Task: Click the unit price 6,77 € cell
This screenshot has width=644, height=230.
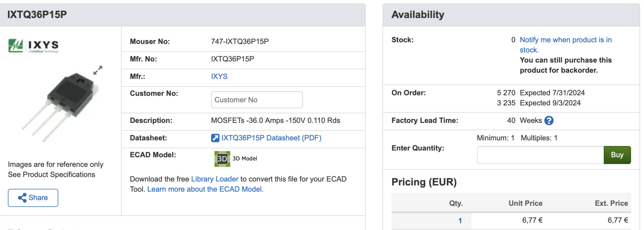Action: coord(532,220)
